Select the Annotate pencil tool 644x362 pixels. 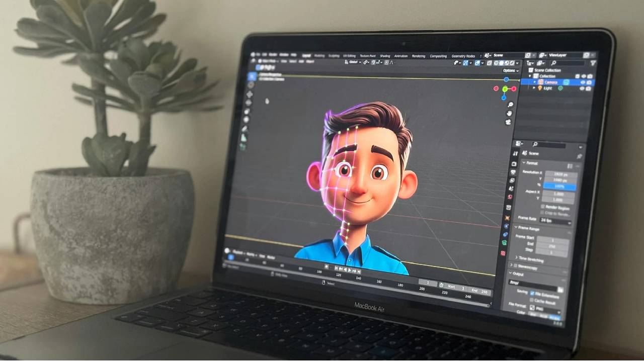(x=245, y=129)
